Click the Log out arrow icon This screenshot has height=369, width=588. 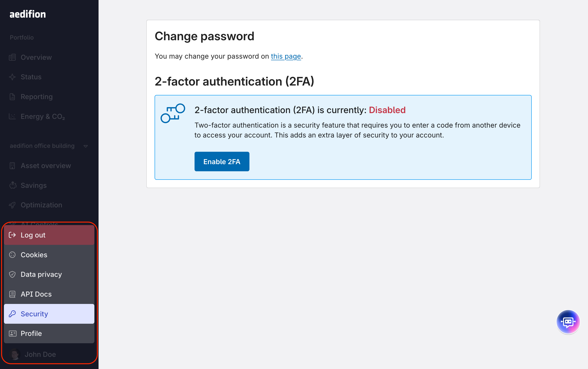click(12, 235)
